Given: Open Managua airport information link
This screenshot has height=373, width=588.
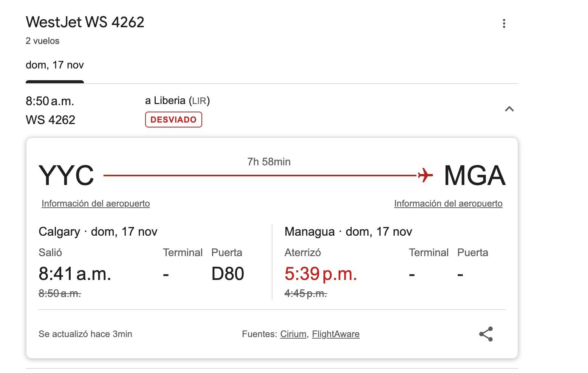Looking at the screenshot, I should (448, 204).
